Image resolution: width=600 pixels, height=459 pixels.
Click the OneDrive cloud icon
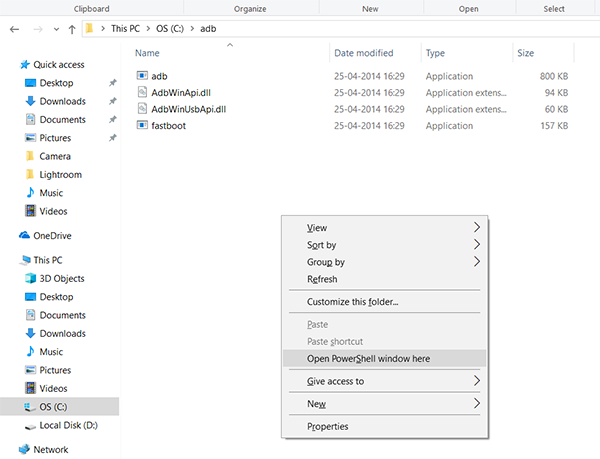pos(24,235)
